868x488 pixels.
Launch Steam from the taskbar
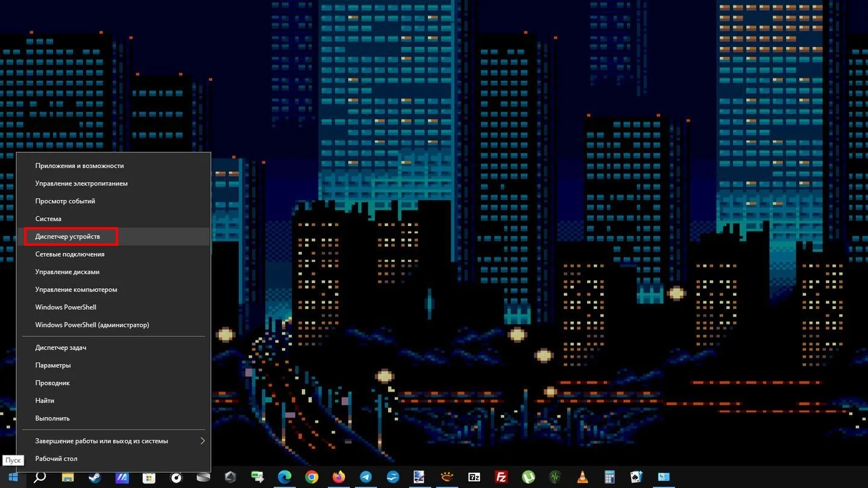click(95, 477)
